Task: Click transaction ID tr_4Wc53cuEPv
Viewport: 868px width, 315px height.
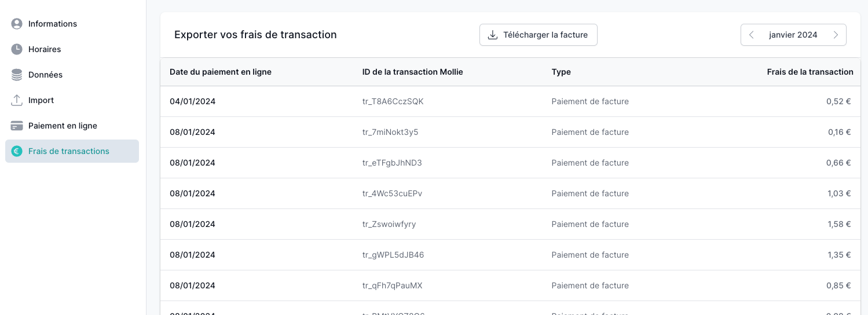Action: coord(392,193)
